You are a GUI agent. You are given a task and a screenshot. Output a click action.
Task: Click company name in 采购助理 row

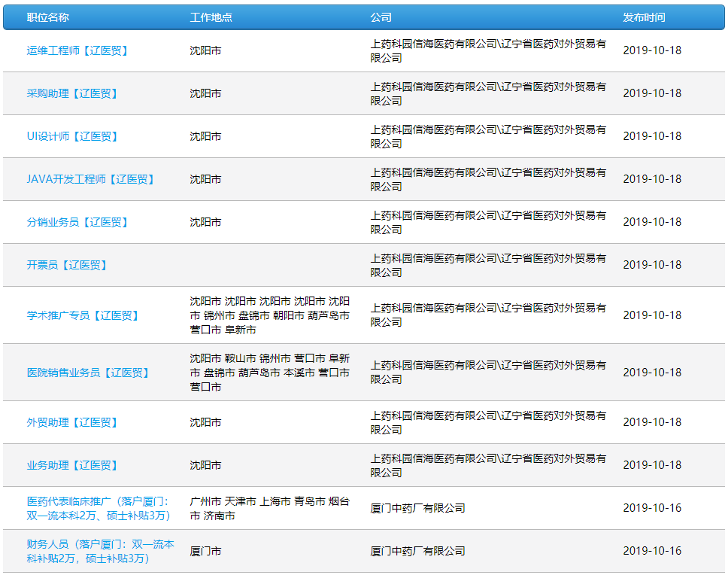(488, 93)
